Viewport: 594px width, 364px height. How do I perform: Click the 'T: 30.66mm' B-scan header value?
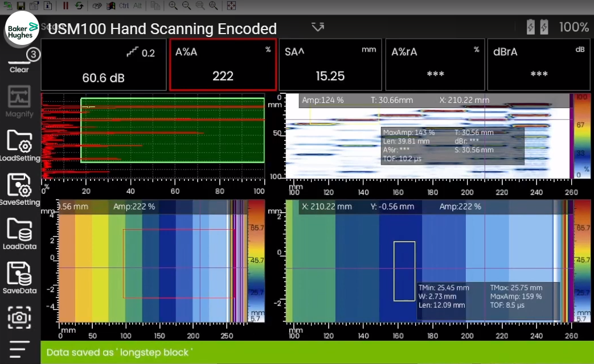(391, 100)
